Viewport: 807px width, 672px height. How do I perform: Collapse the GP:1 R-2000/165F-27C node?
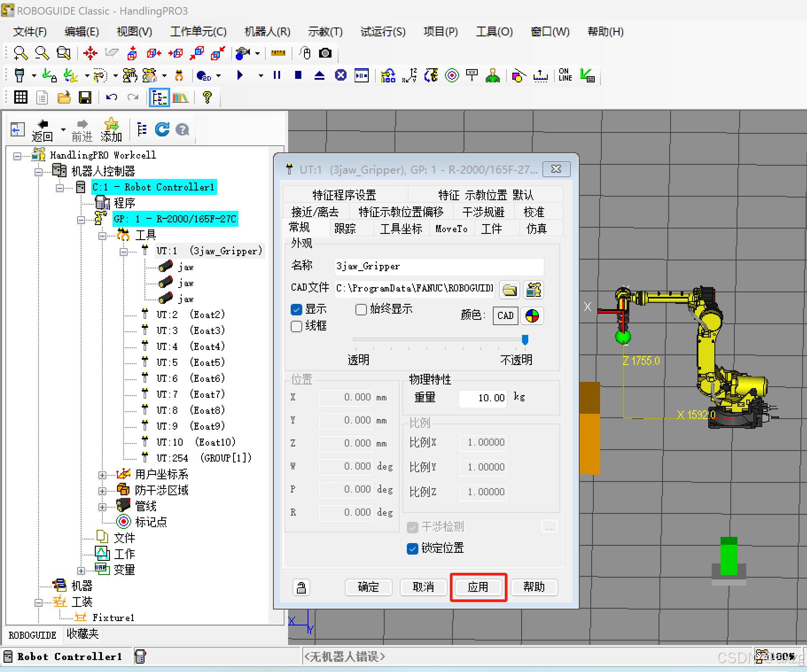pos(81,220)
